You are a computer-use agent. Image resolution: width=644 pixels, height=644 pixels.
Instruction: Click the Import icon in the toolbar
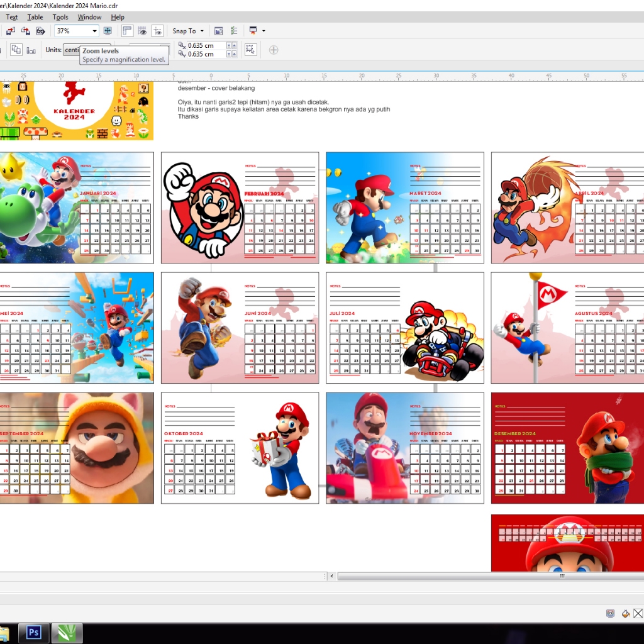pyautogui.click(x=11, y=31)
